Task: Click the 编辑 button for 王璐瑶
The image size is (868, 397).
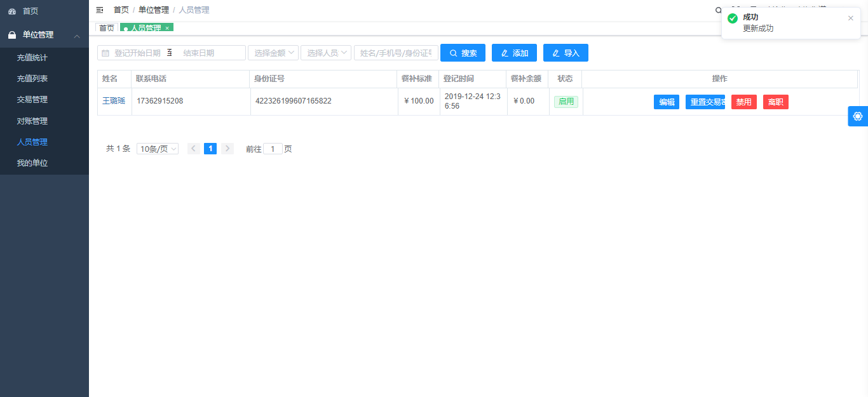Action: (x=666, y=102)
